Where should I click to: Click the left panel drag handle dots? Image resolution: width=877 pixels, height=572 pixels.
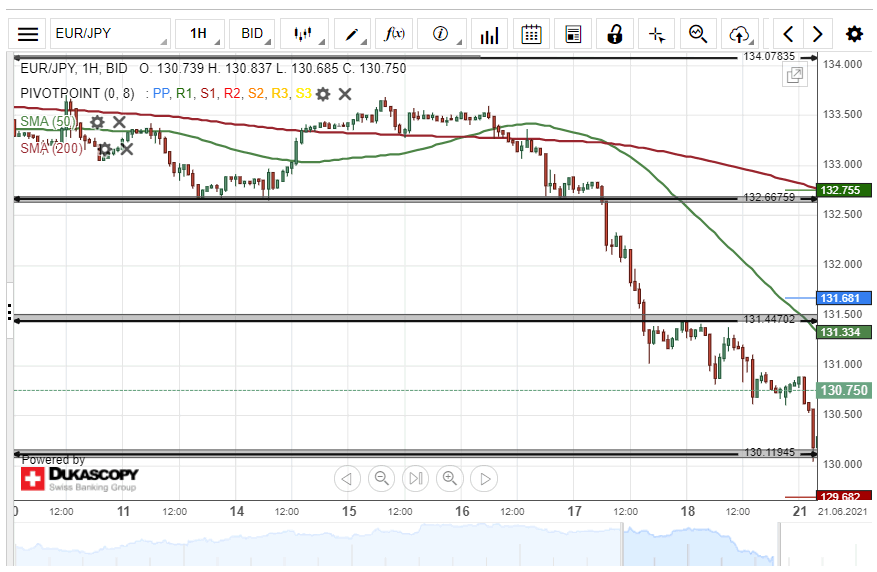coord(10,312)
